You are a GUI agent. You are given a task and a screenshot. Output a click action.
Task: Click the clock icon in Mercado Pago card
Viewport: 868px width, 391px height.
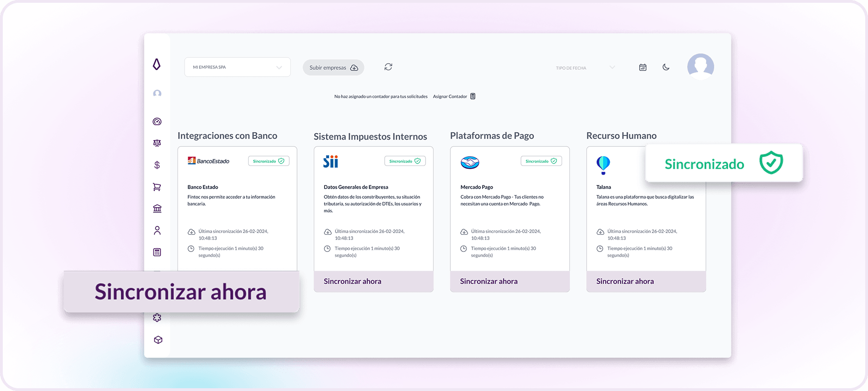click(x=464, y=249)
